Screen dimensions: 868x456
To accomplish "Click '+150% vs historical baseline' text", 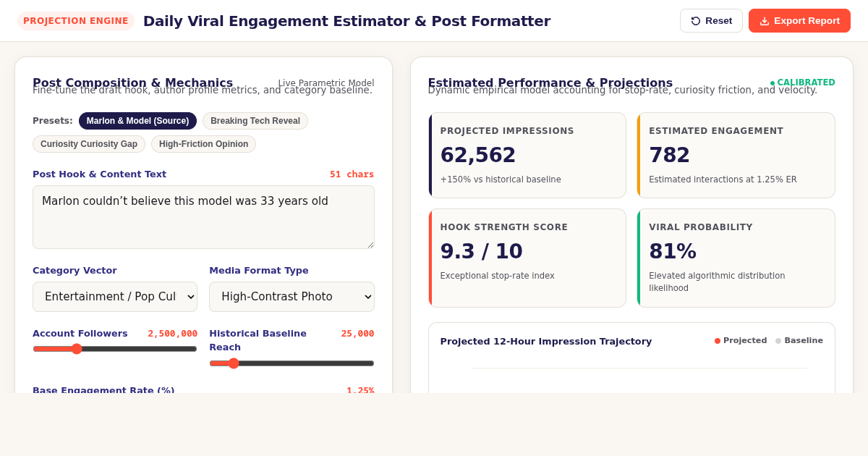I will pyautogui.click(x=501, y=180).
